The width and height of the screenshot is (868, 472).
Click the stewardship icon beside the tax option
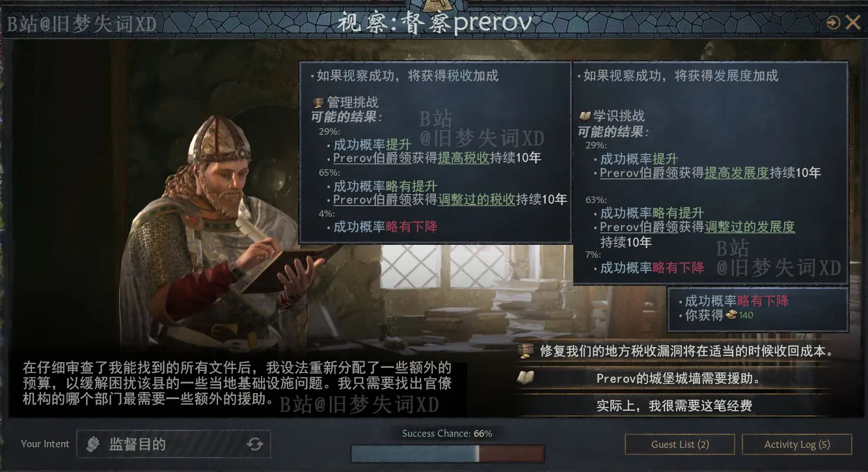525,351
